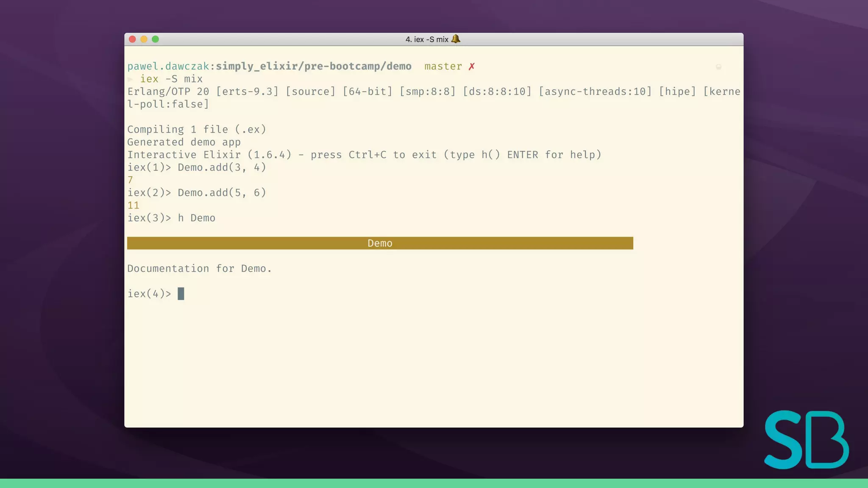Viewport: 868px width, 488px height.
Task: Click the gold Demo documentation header bar
Action: tap(380, 243)
